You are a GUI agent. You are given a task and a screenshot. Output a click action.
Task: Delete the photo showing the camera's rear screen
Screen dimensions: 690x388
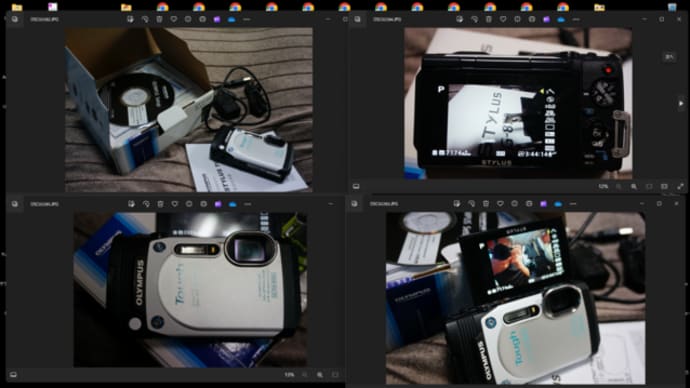(x=488, y=19)
